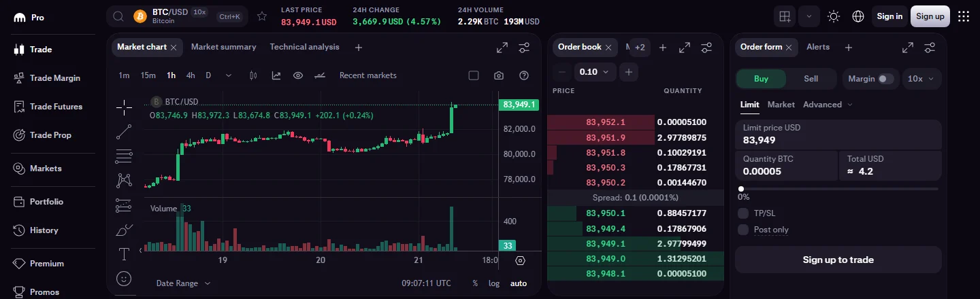Viewport: 980px width, 299px height.
Task: Select the projection forecasting tool
Action: point(124,205)
